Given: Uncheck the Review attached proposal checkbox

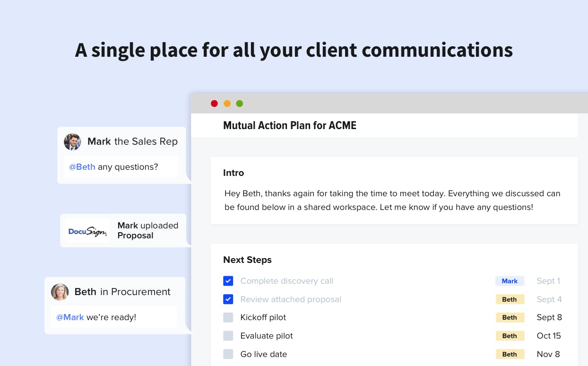Looking at the screenshot, I should 228,299.
